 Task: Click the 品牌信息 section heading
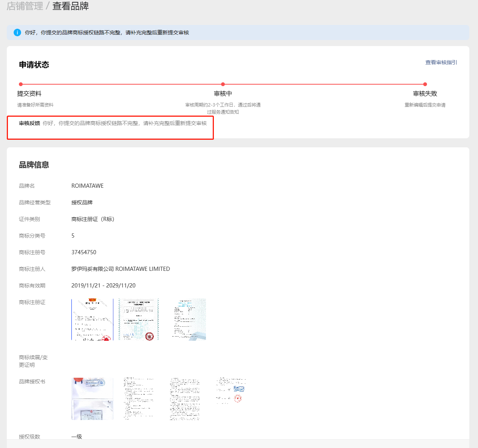[34, 165]
